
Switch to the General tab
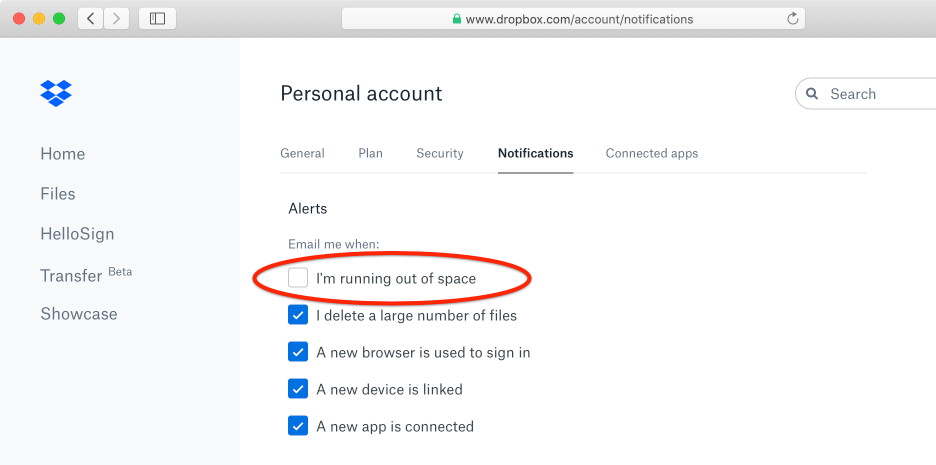(x=302, y=153)
